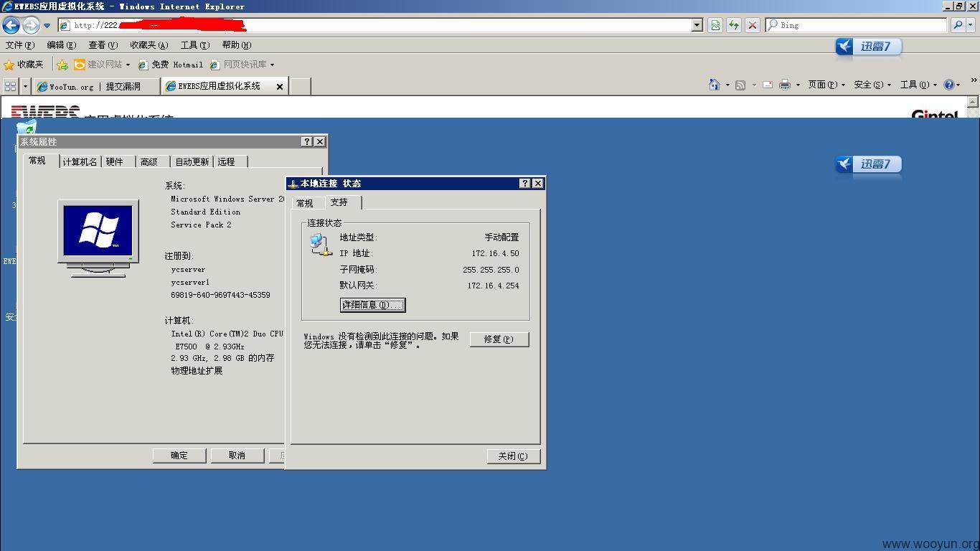Image resolution: width=980 pixels, height=551 pixels.
Task: Click the 详细信息(D)... button
Action: tap(372, 305)
